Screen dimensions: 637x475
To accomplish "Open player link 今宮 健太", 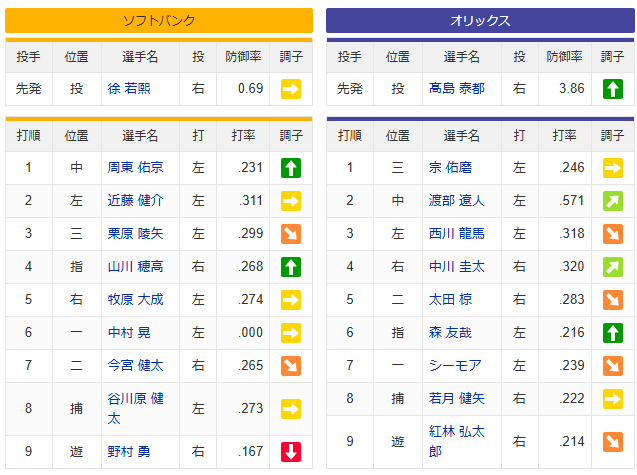I will pyautogui.click(x=135, y=365).
